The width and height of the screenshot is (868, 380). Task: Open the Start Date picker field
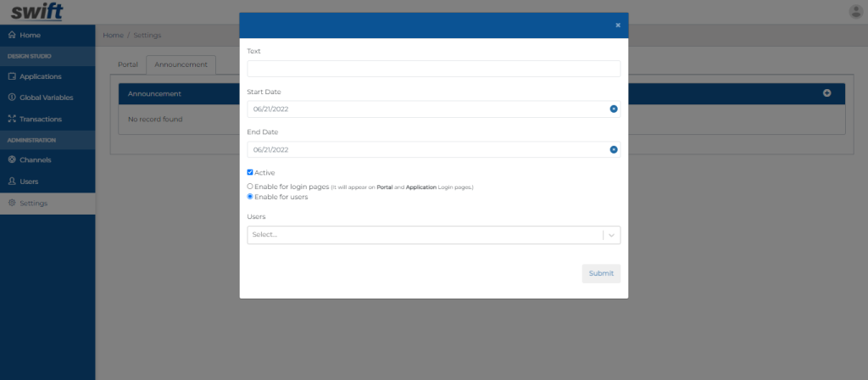[424, 109]
